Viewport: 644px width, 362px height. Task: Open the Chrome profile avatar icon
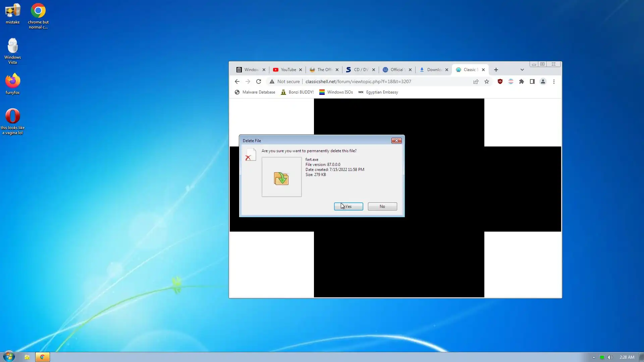[543, 81]
